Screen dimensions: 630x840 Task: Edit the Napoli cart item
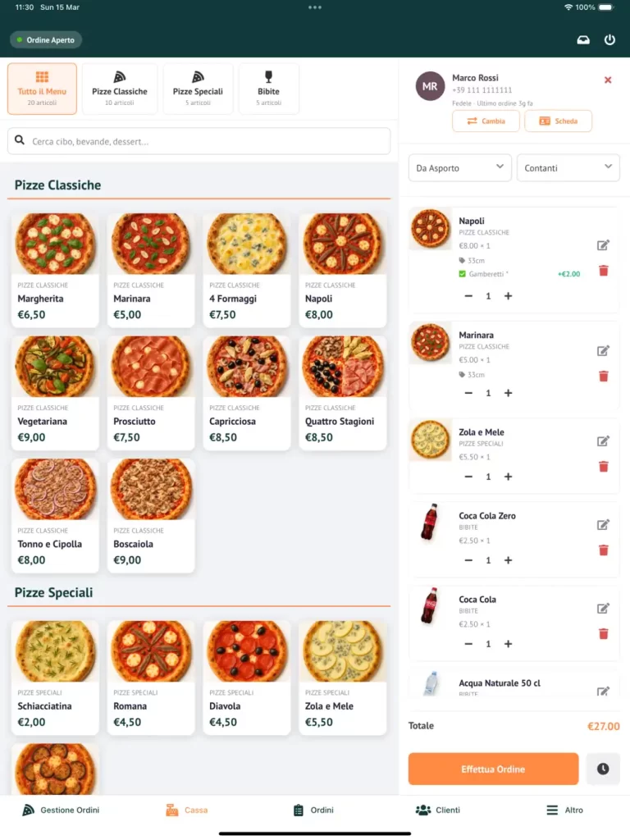[x=604, y=245]
